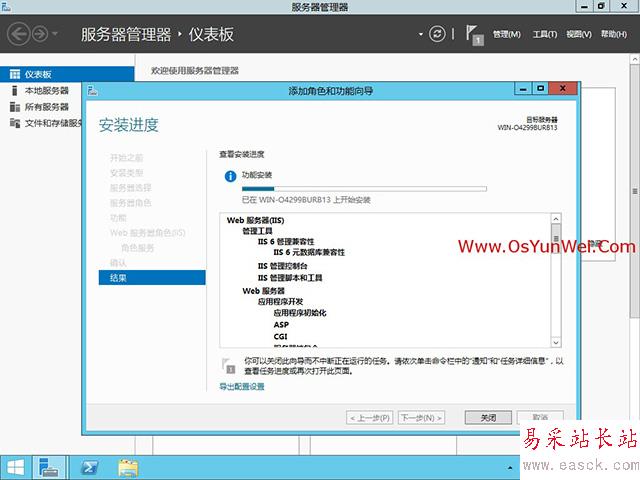Click 管理工具 in the install list

coord(257,231)
